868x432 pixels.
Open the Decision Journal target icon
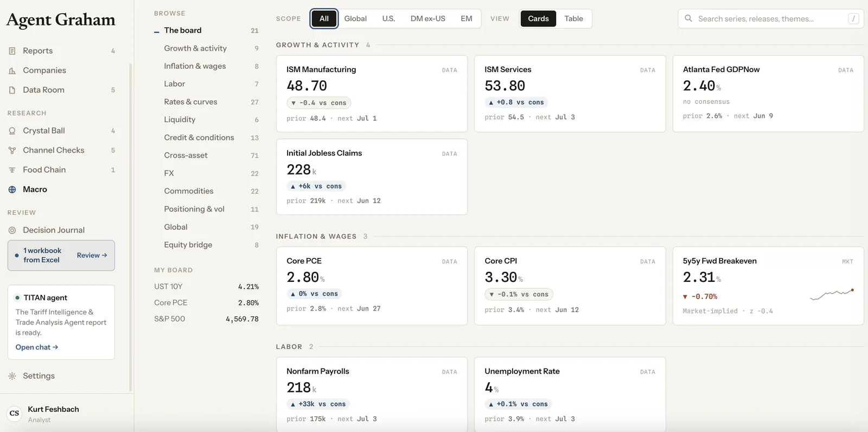(12, 230)
